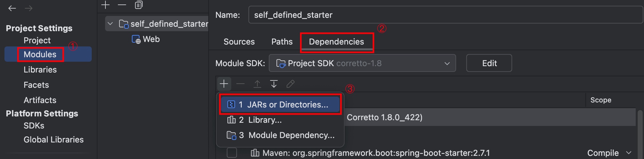Toggle export checkbox for spring-boot-starter dependency

point(232,153)
